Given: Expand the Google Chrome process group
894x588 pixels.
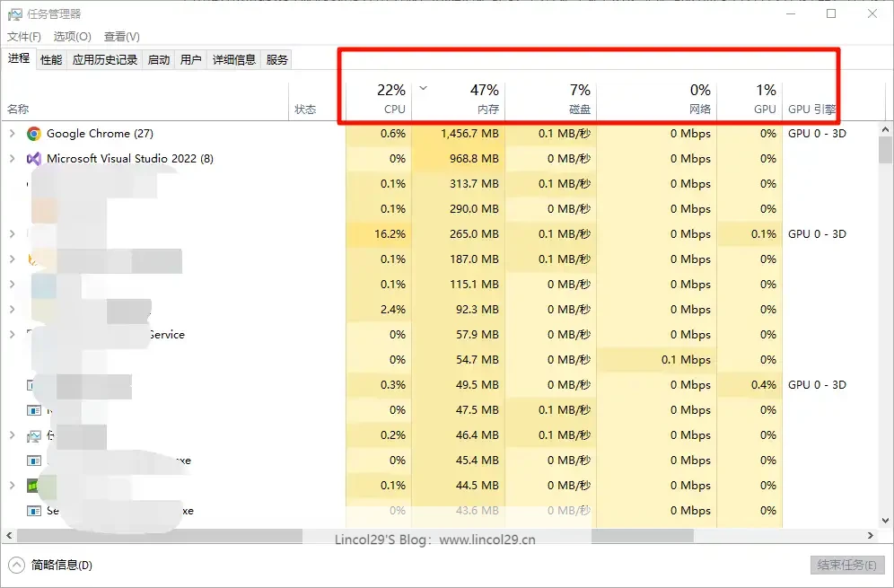Looking at the screenshot, I should click(x=12, y=134).
